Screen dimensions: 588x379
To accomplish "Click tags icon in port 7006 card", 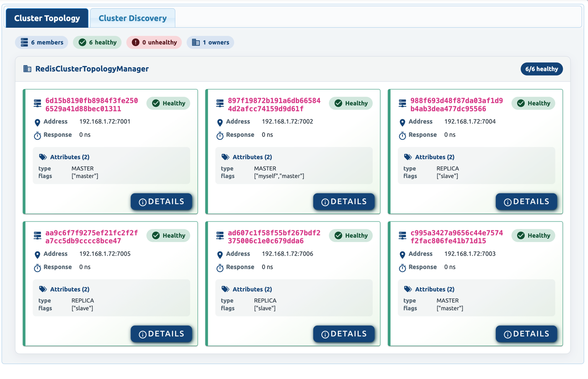I will [225, 289].
